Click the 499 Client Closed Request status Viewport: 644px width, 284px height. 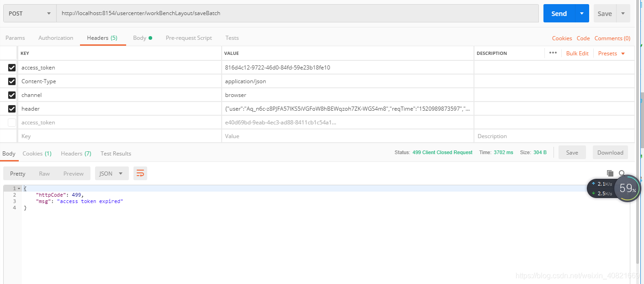tap(442, 152)
